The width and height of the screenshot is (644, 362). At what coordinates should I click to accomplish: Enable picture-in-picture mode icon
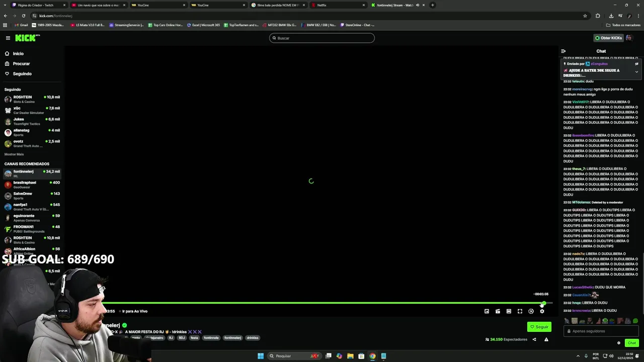click(487, 311)
